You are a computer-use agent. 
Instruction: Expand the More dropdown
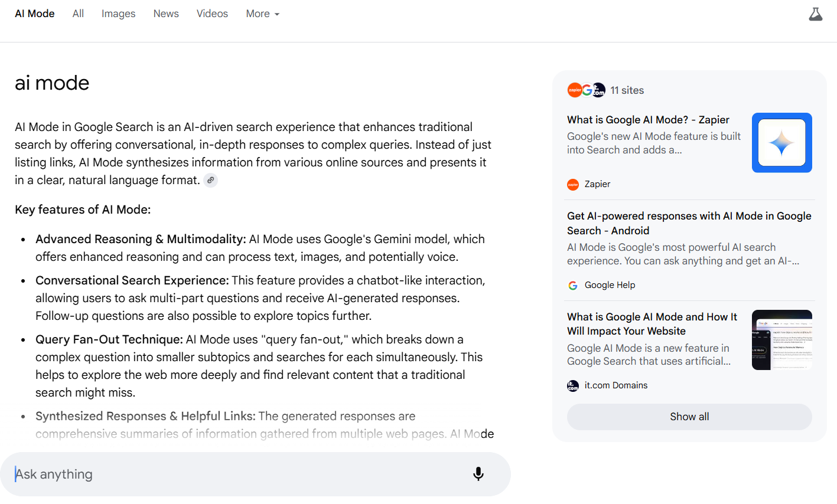coord(263,14)
